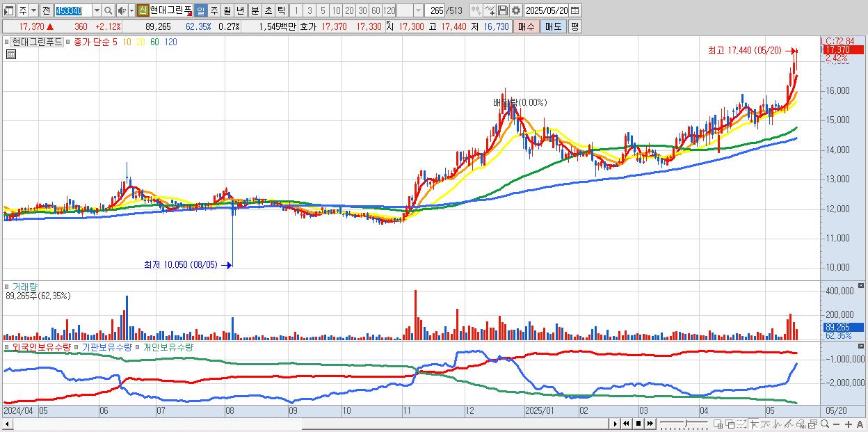This screenshot has height=432, width=868.
Task: Click the diagonal pen drawing icon at bottom
Action: pos(789,424)
